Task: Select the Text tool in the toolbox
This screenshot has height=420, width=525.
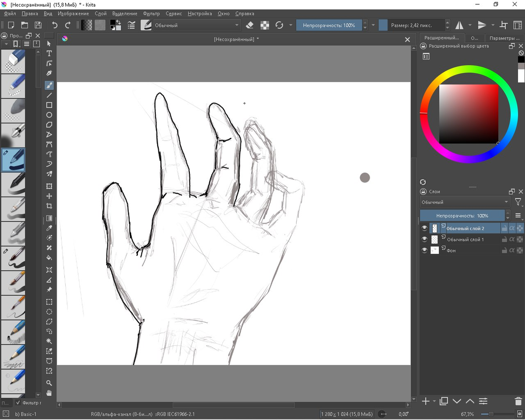Action: (x=49, y=53)
